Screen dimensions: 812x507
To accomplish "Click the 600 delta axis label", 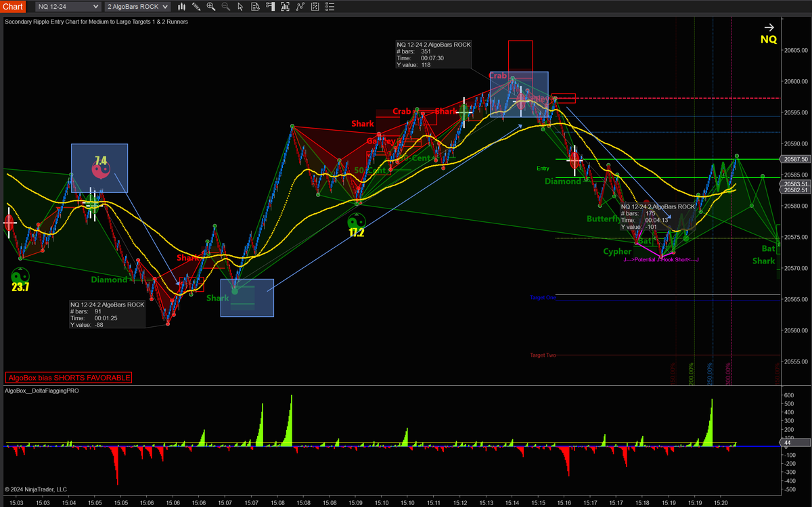I will click(x=789, y=395).
